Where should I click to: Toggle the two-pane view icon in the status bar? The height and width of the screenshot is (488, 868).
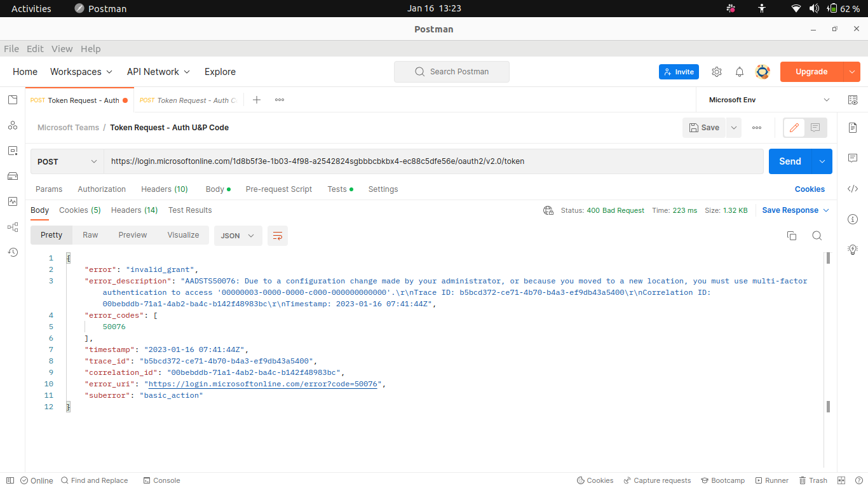click(841, 480)
